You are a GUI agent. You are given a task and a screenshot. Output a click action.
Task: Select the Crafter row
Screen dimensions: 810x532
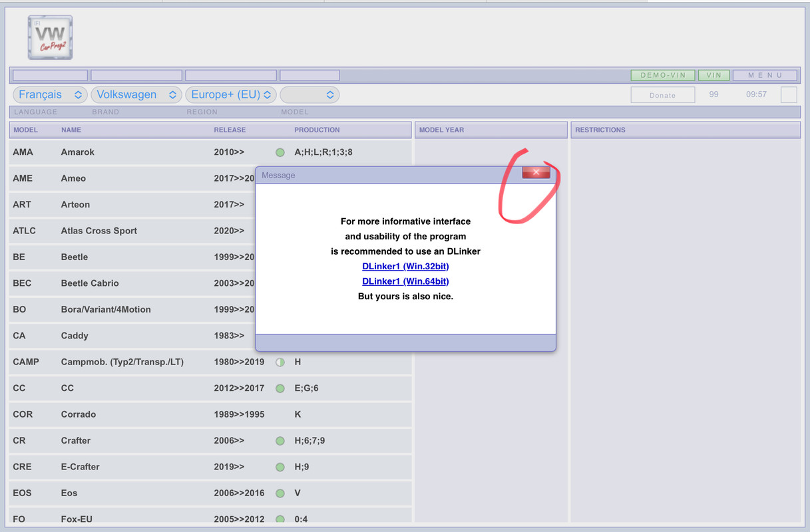click(x=210, y=441)
